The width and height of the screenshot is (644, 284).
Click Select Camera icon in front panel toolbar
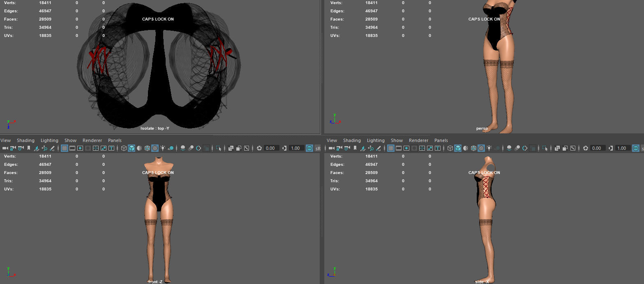coord(5,148)
